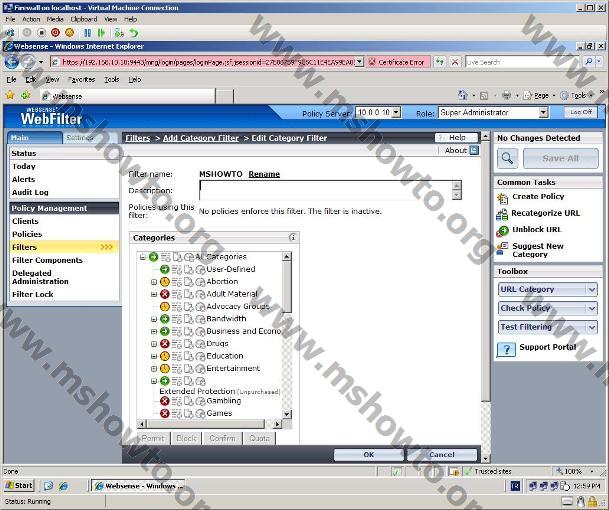Open the IE address bar dropdown arrow
609x510 pixels.
pos(359,62)
